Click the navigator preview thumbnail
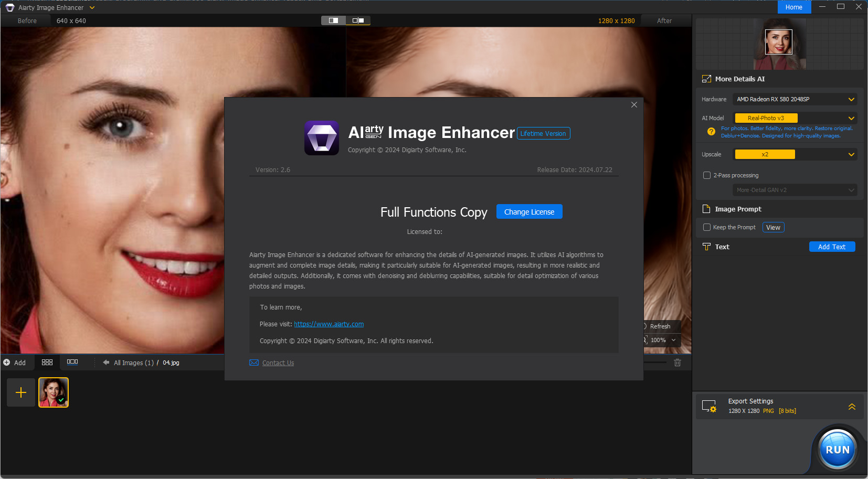868x479 pixels. coord(779,44)
